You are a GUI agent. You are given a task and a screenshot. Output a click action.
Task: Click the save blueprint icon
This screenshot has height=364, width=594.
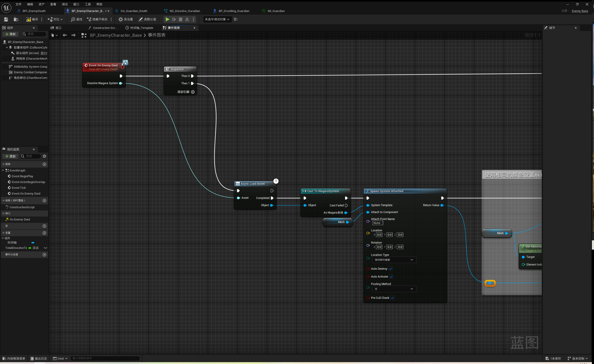[x=6, y=19]
